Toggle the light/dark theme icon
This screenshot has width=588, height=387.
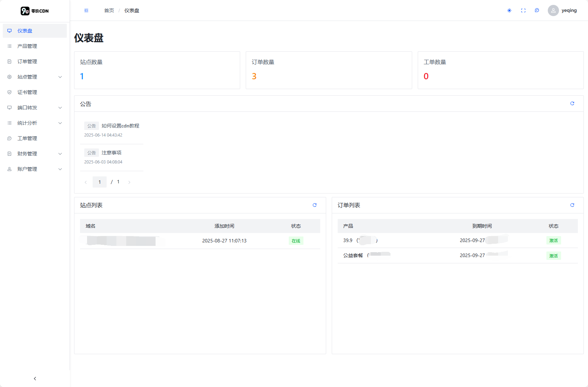pyautogui.click(x=509, y=10)
